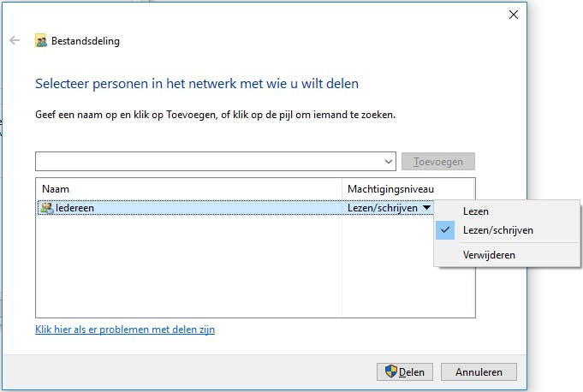Open the link about problems with sharing
583x392 pixels.
click(x=125, y=330)
